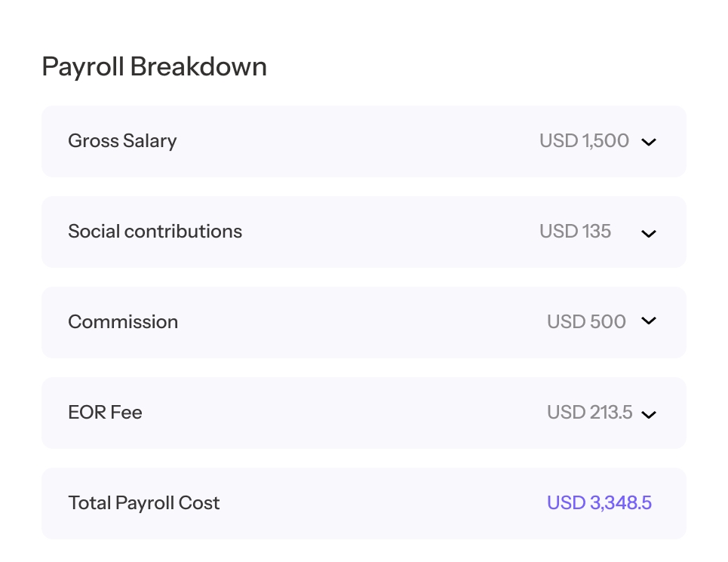Expand the Social contributions chevron
728x562 pixels.
649,233
